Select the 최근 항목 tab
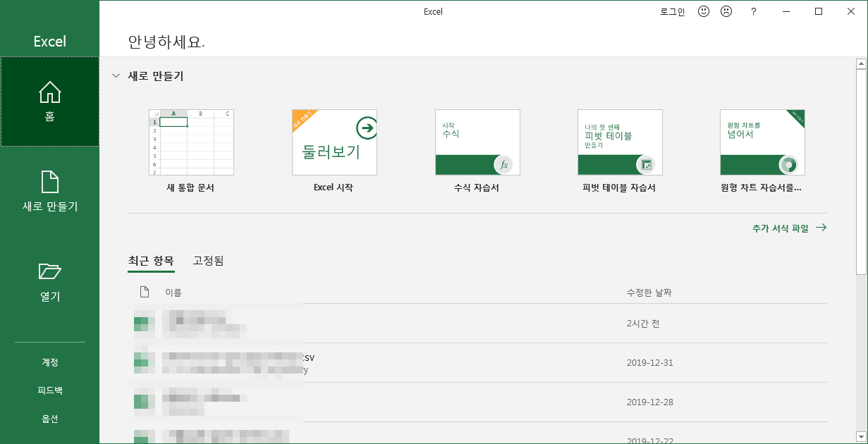Screen dimensions: 868x444 tap(151, 261)
